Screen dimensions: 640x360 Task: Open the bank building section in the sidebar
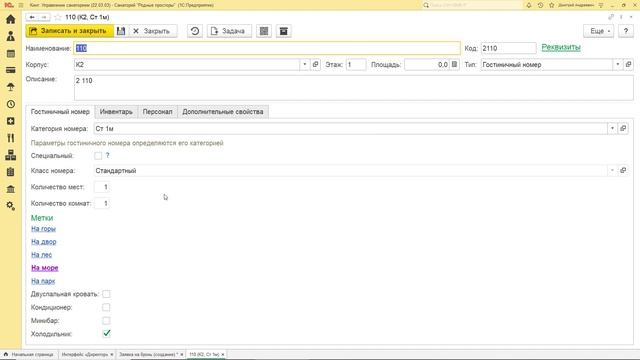(x=11, y=189)
